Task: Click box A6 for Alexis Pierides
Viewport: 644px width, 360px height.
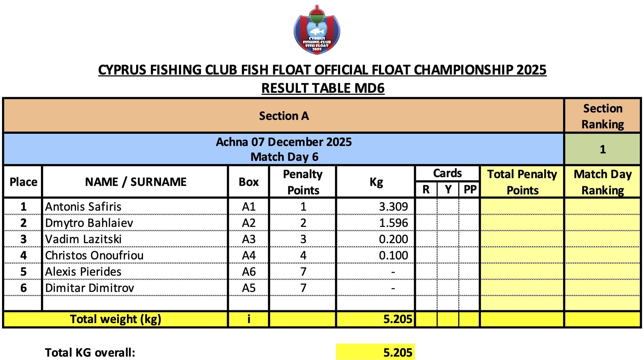Action: [x=248, y=272]
